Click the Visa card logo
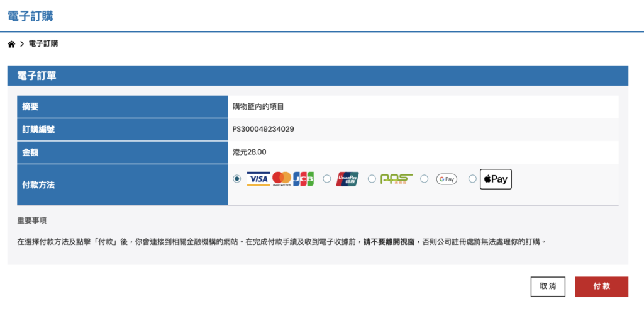644x323 pixels. click(258, 179)
